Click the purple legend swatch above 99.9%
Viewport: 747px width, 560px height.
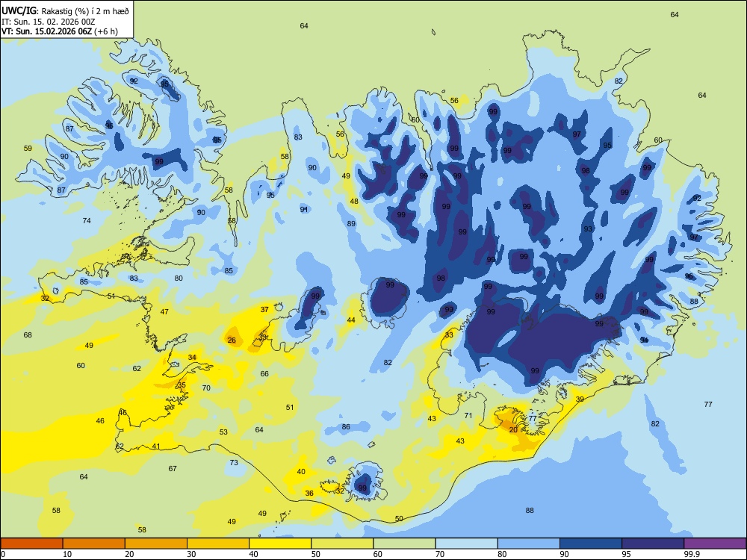click(x=715, y=544)
